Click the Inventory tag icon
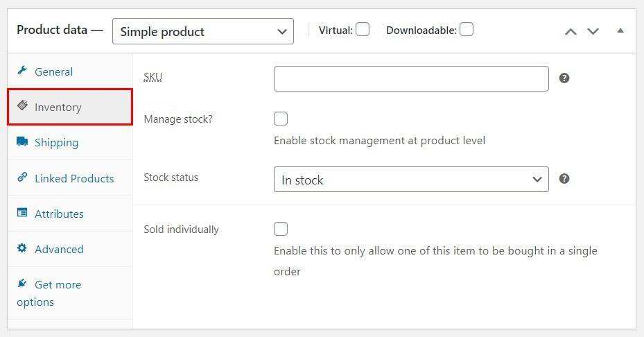 (22, 106)
